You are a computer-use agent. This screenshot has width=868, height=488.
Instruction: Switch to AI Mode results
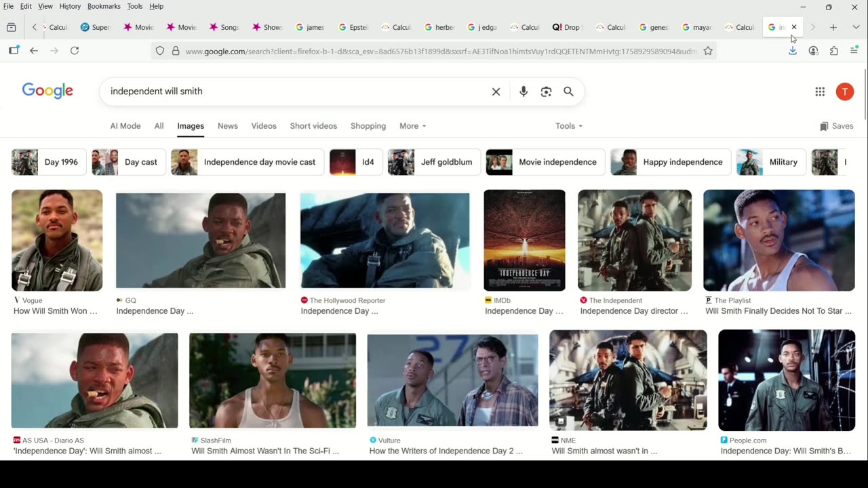125,126
